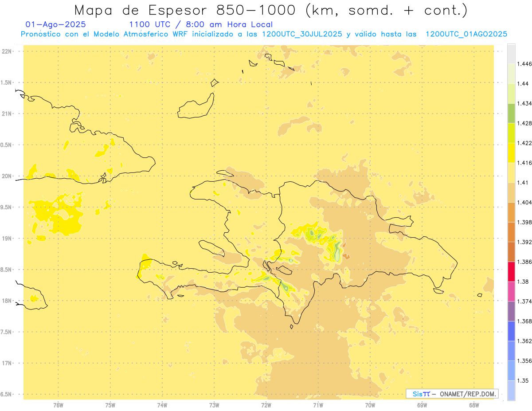Click the '1.41' colorbar value
532x411 pixels.
coord(523,183)
